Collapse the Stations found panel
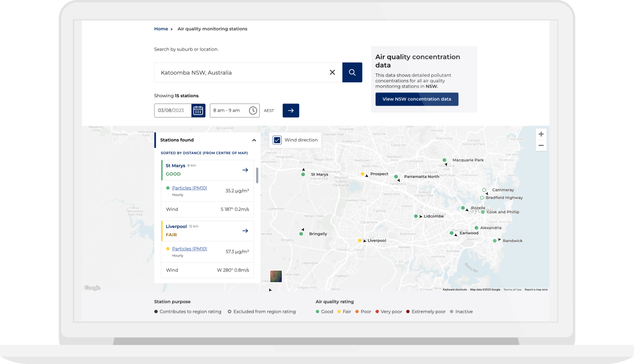 254,140
